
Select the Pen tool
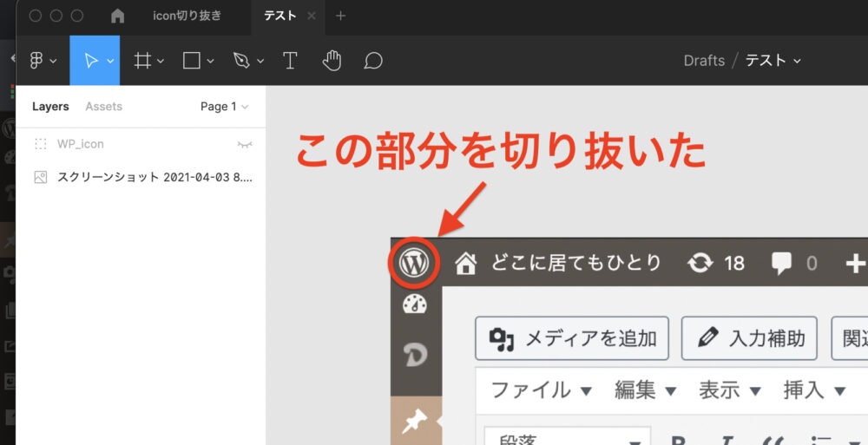pos(241,61)
